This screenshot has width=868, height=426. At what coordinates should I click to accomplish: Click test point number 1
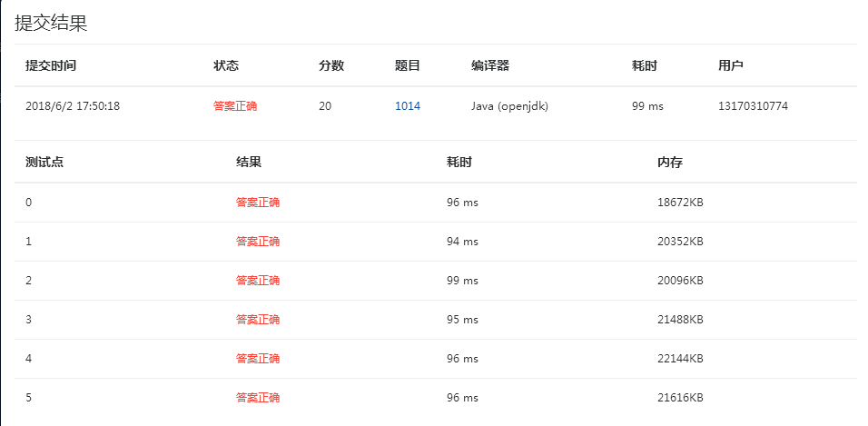click(29, 242)
